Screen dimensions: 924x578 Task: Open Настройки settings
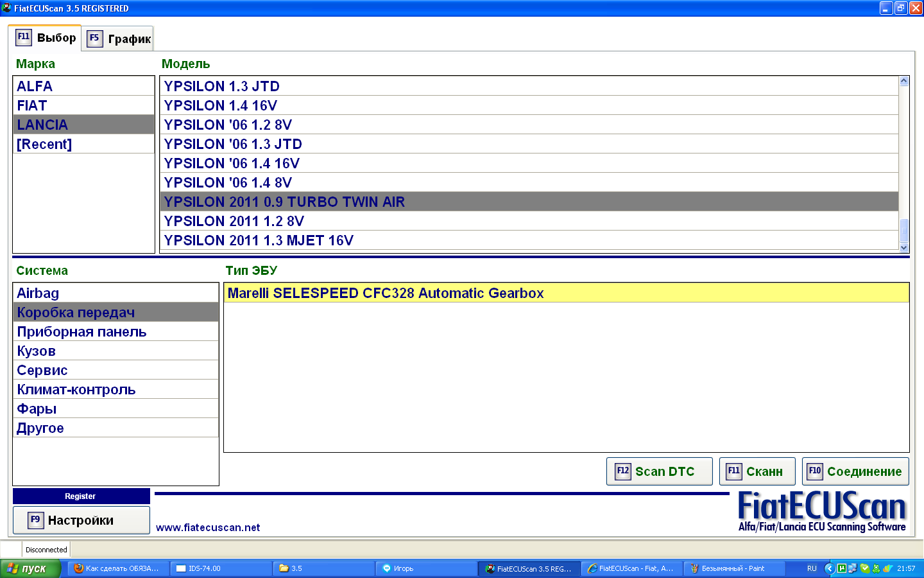81,520
